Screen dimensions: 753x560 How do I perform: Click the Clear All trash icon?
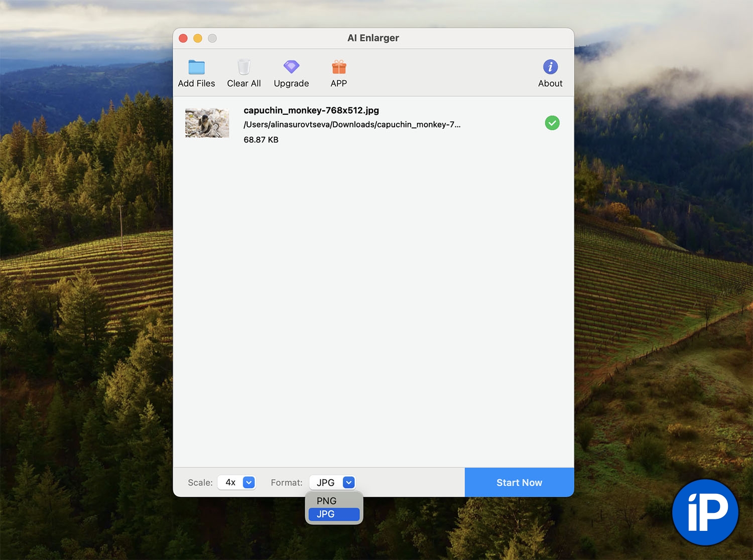(x=244, y=67)
